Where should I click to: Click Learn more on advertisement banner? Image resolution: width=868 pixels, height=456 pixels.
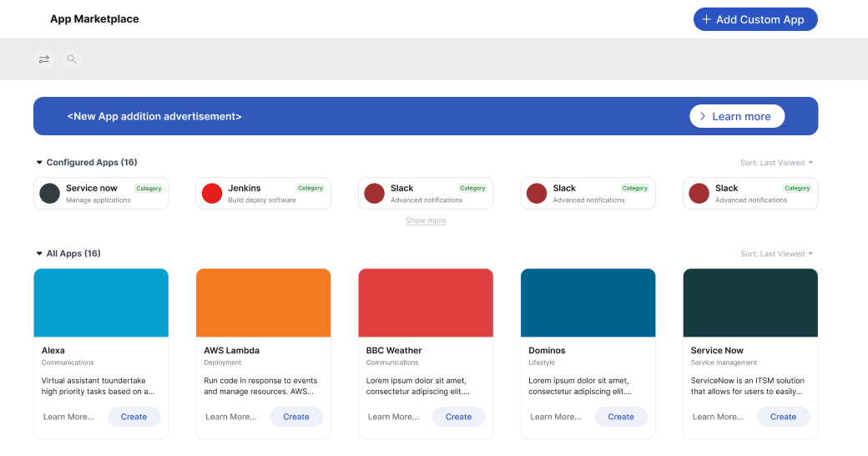[737, 116]
